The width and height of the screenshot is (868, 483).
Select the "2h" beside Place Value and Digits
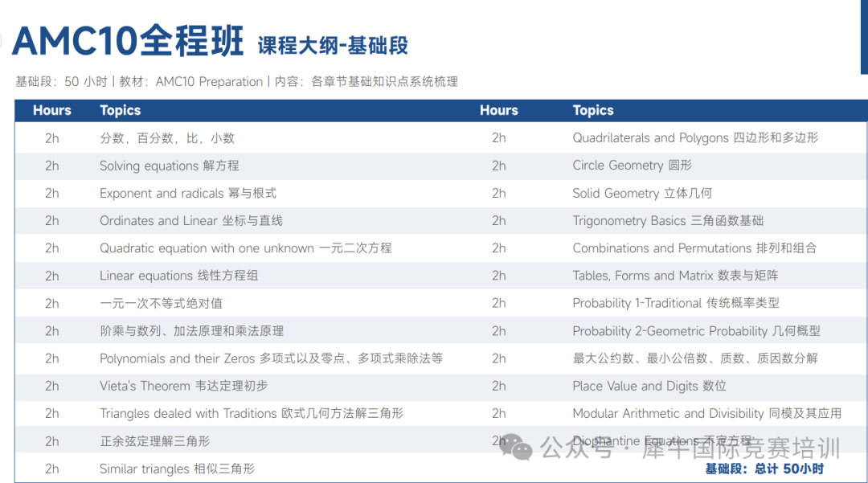coord(499,387)
